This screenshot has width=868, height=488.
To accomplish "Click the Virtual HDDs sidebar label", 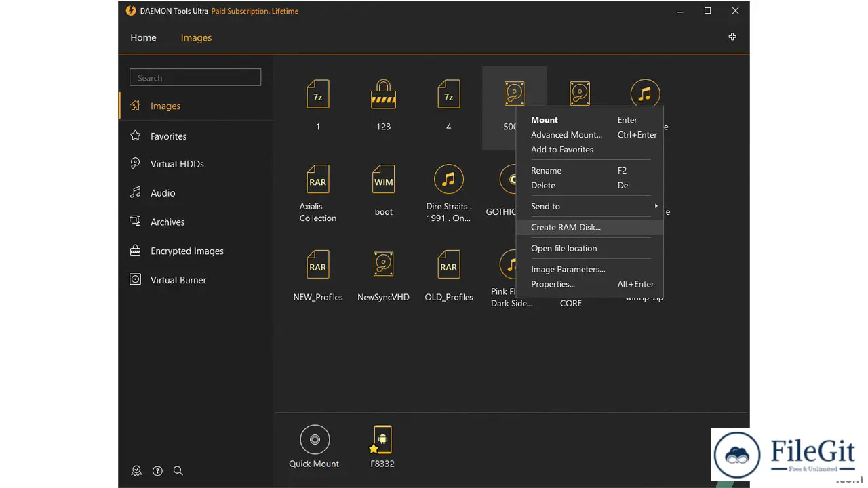I will click(x=177, y=164).
